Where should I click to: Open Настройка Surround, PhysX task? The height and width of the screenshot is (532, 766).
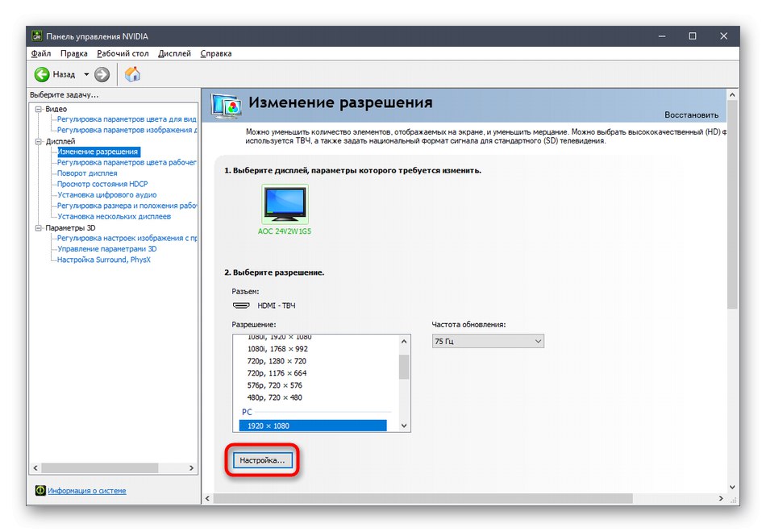(x=104, y=260)
